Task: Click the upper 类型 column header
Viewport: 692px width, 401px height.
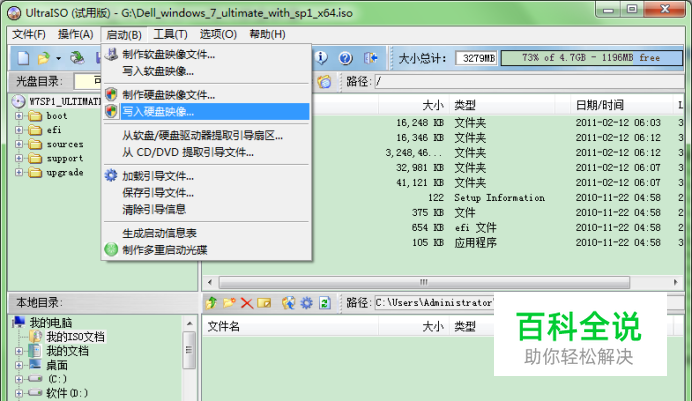Action: tap(502, 105)
